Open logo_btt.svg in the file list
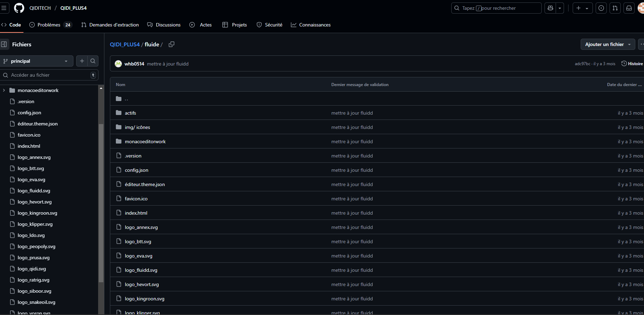The height and width of the screenshot is (315, 644). tap(138, 241)
